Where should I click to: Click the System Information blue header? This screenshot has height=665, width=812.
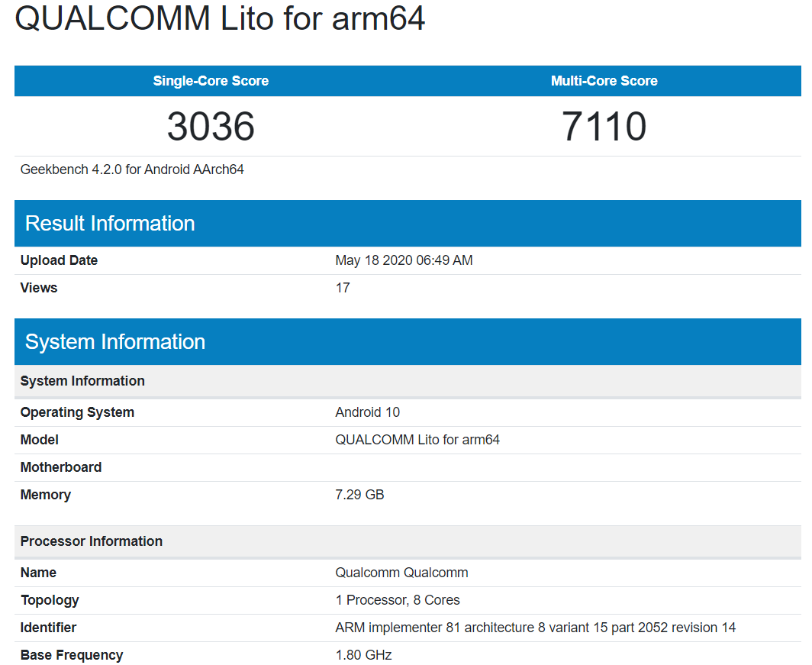pyautogui.click(x=115, y=341)
